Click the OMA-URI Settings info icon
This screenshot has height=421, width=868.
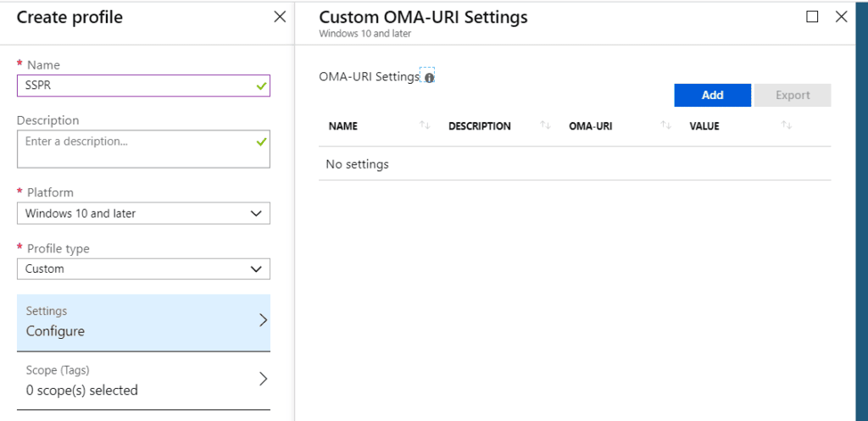(428, 78)
